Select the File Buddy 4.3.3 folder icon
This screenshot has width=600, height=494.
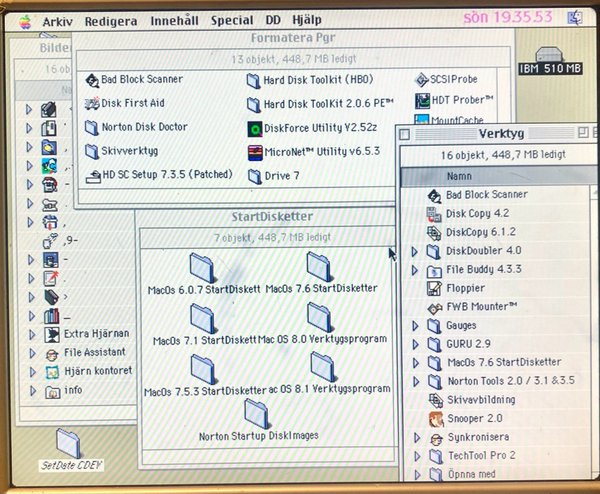pyautogui.click(x=434, y=271)
